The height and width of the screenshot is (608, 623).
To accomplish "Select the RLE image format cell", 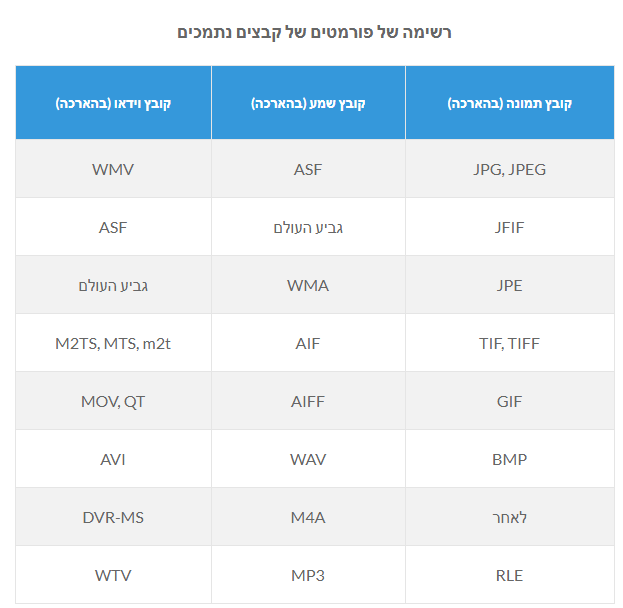I will (x=509, y=575).
